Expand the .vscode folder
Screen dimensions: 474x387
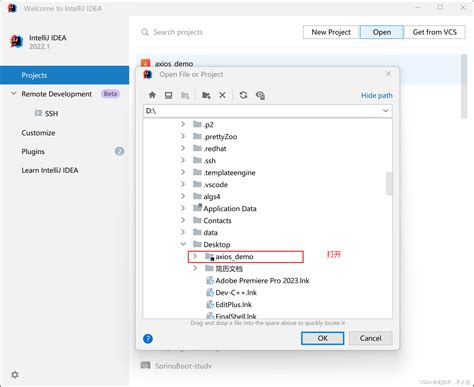183,184
